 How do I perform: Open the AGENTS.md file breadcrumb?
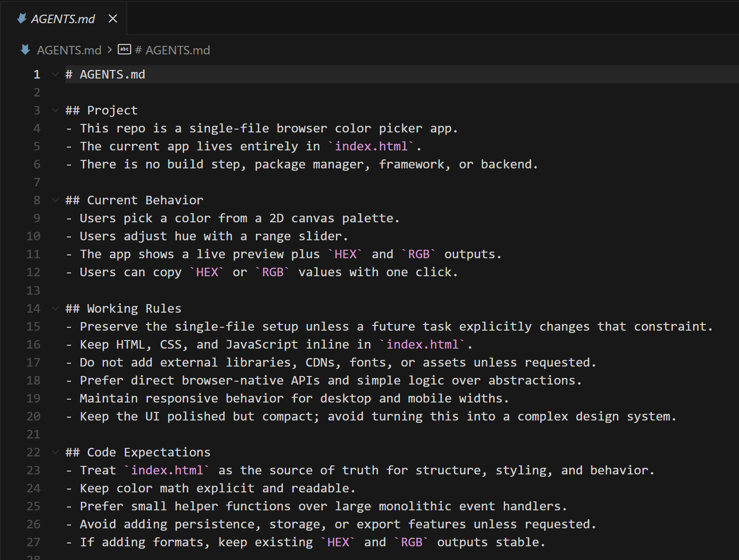pos(69,50)
